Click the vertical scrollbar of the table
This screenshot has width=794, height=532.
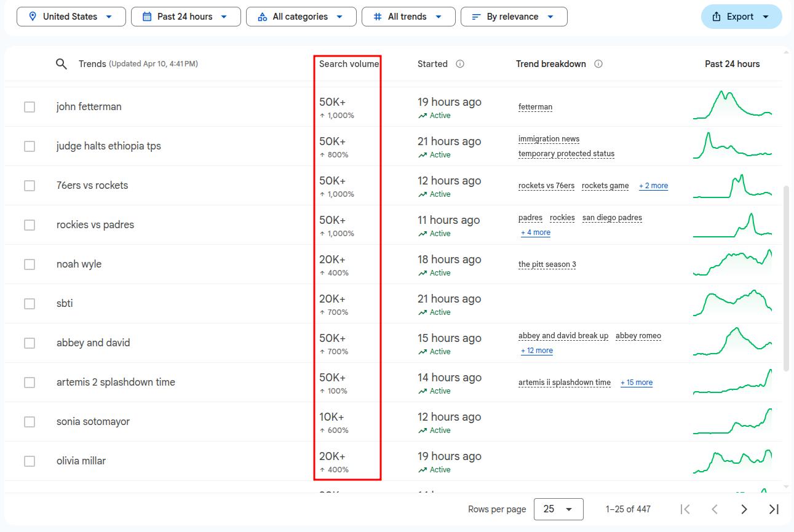click(x=786, y=277)
